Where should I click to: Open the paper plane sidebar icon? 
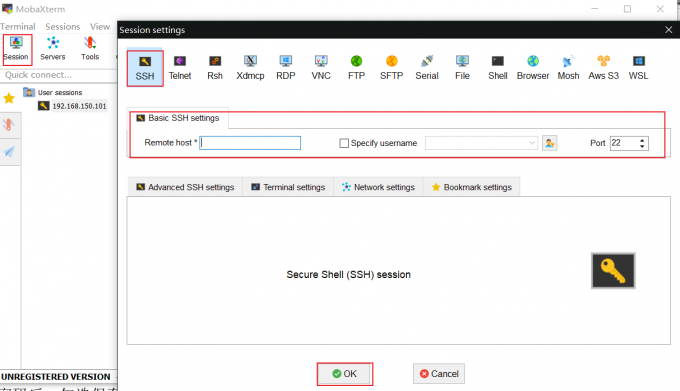coord(9,151)
